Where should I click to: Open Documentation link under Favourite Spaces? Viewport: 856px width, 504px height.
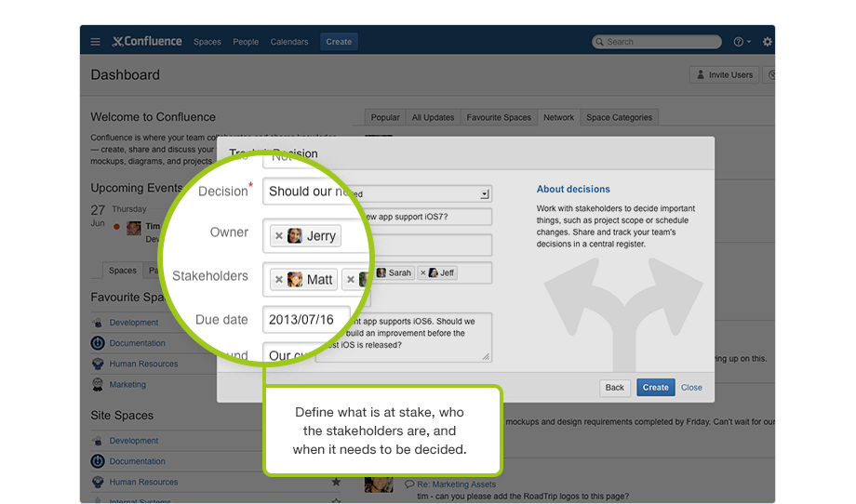(x=137, y=343)
